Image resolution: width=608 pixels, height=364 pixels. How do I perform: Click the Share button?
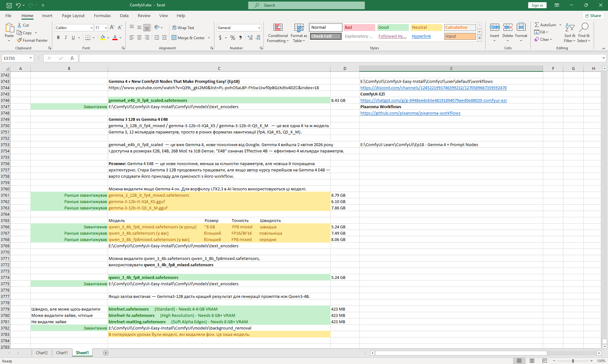(x=593, y=15)
